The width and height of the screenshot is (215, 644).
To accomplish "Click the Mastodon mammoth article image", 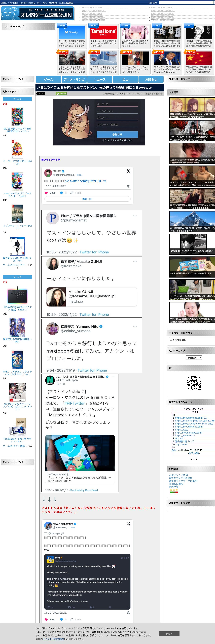I will [x=99, y=122].
